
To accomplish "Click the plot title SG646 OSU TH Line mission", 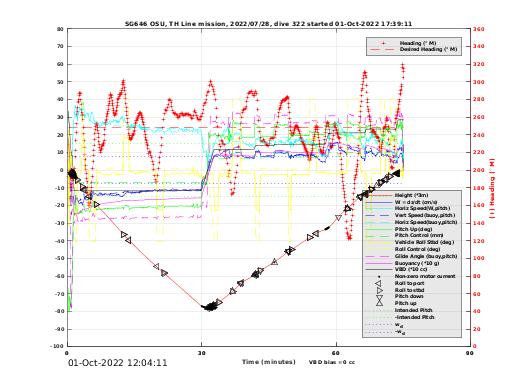I will 268,24.
